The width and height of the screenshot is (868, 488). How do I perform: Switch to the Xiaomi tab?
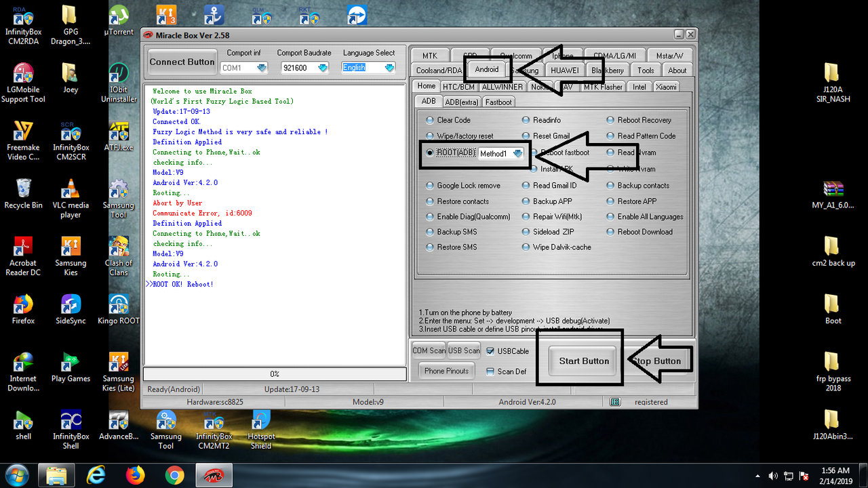coord(666,87)
